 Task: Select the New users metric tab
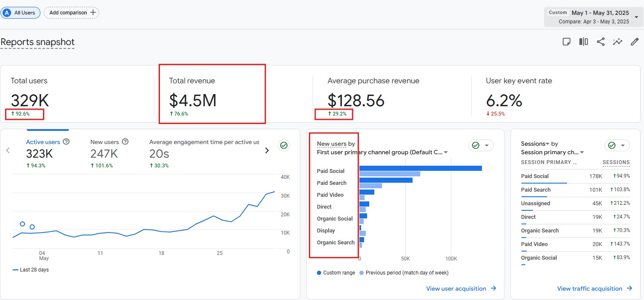point(109,153)
